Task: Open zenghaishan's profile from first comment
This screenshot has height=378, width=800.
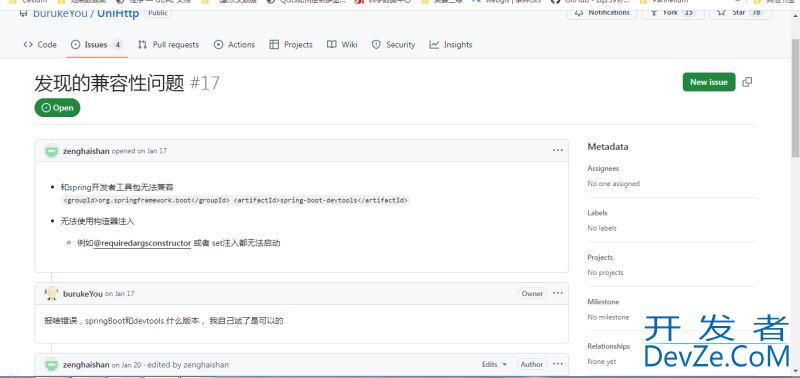Action: (x=86, y=151)
